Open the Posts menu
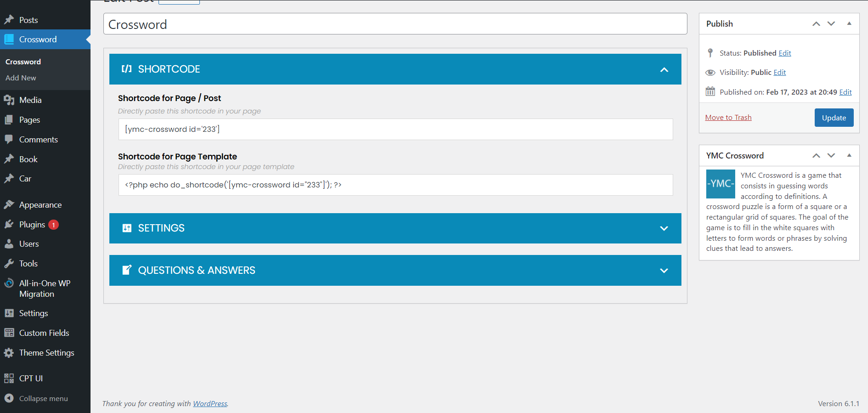The height and width of the screenshot is (413, 868). click(x=45, y=20)
